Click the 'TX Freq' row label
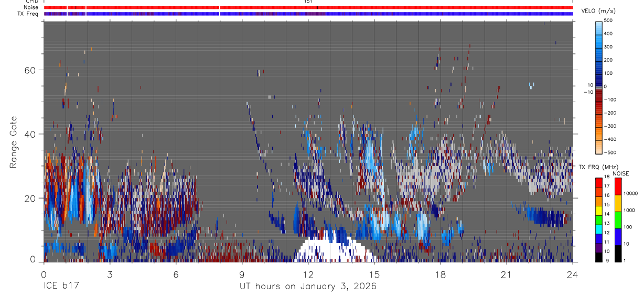The image size is (644, 297). click(x=28, y=14)
